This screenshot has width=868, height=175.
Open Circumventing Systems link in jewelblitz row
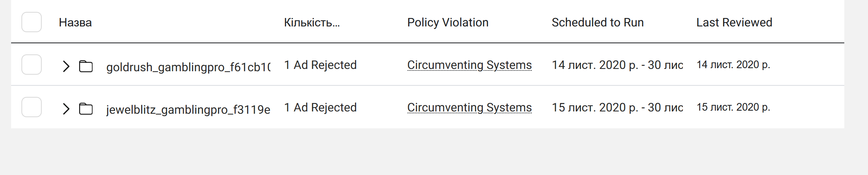point(469,108)
